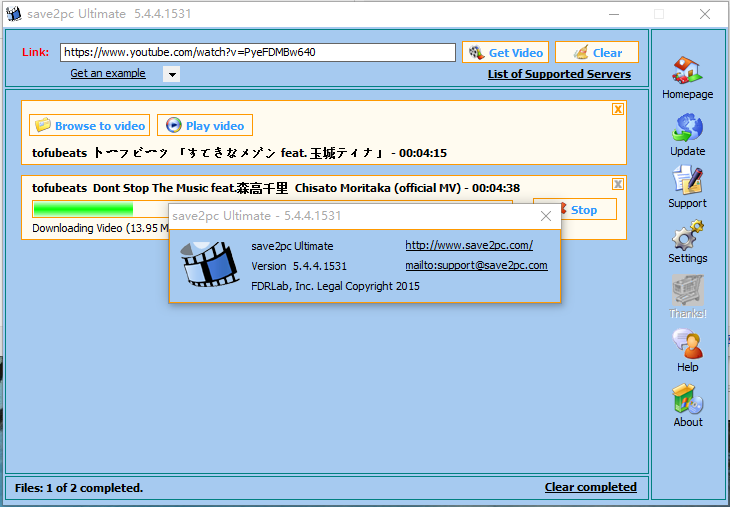The width and height of the screenshot is (730, 507).
Task: Click the Get an example link
Action: point(108,74)
